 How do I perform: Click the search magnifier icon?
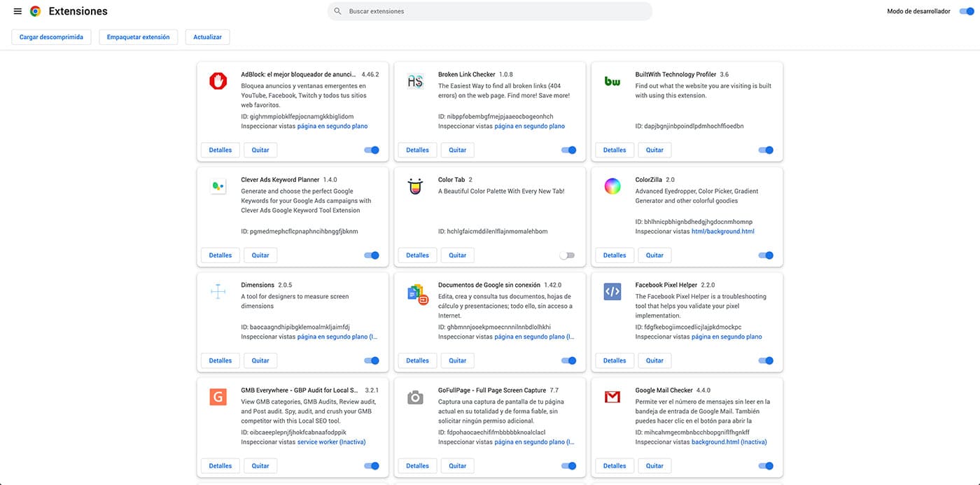point(338,11)
